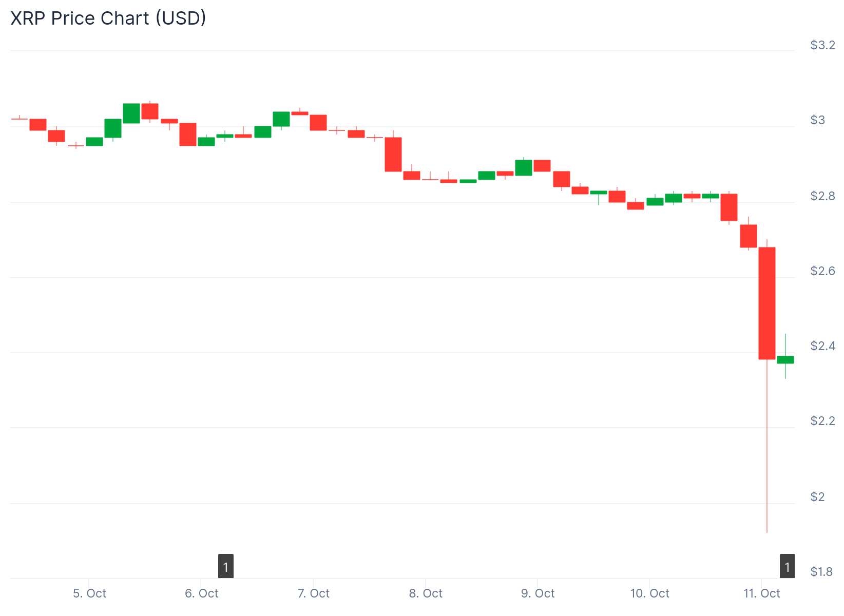Click the 9. Oct date label
Viewport: 844px width, 616px height.
538,593
